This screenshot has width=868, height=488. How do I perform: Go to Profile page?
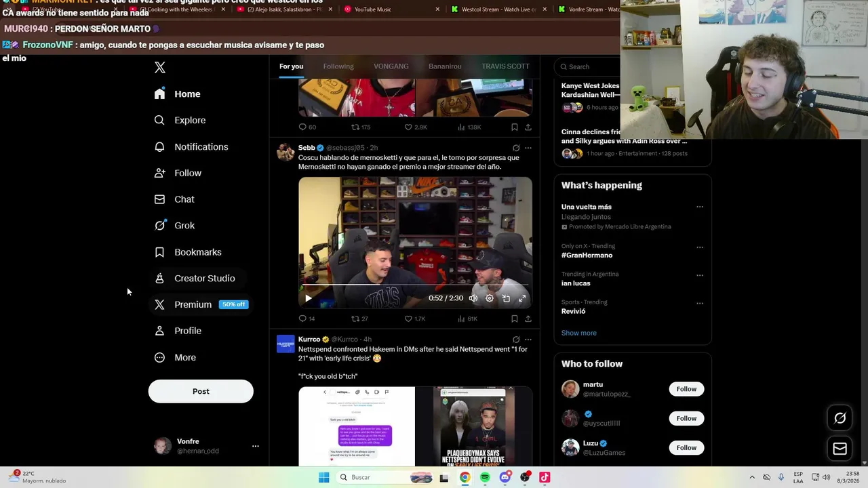(x=178, y=331)
